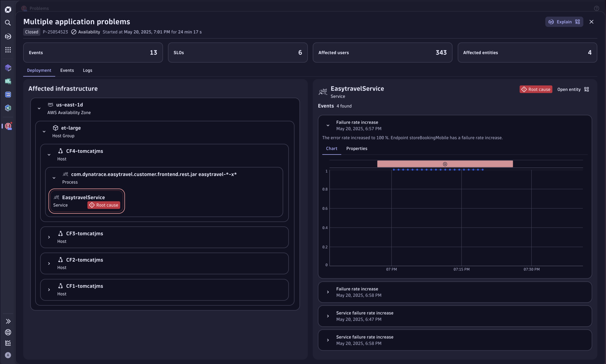
Task: Open Davis AI from the sidebar
Action: (x=8, y=36)
